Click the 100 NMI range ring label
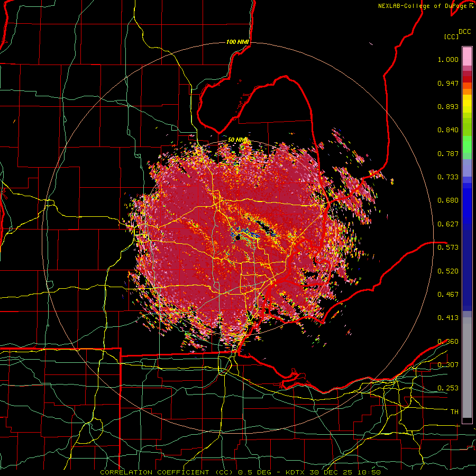This screenshot has height=476, width=476. (237, 42)
